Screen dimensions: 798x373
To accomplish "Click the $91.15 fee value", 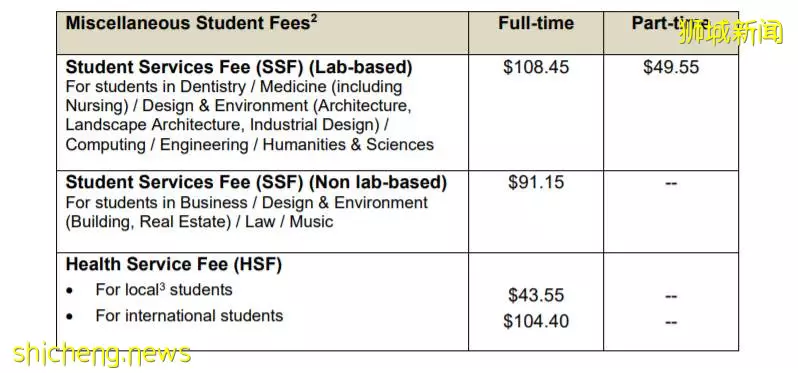I will [x=536, y=183].
